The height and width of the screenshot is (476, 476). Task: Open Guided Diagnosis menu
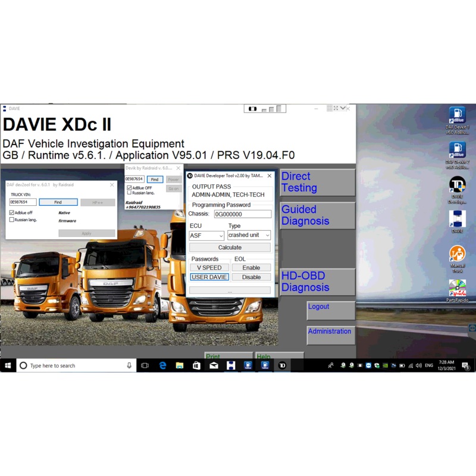(317, 215)
